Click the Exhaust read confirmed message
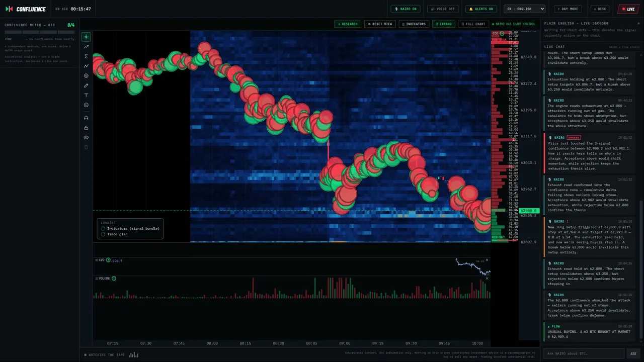Viewport: 644px width, 362px height. tap(591, 195)
